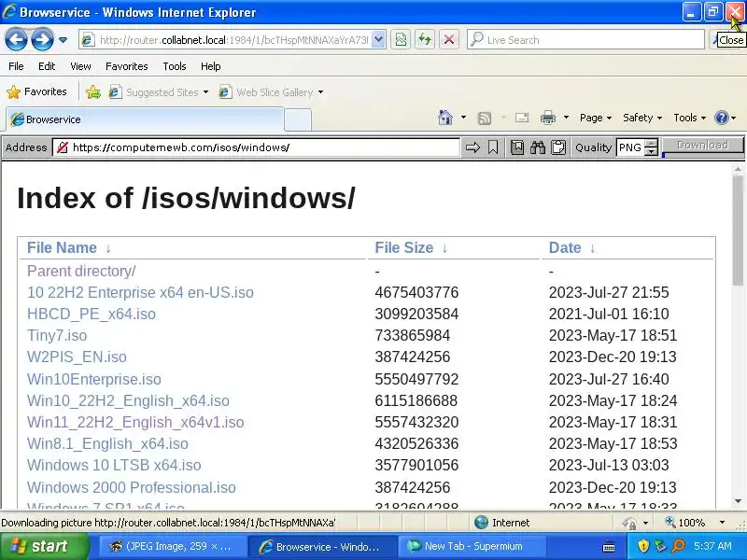Decrease Quality with the down stepper arrow
Image resolution: width=747 pixels, height=560 pixels.
pyautogui.click(x=651, y=152)
